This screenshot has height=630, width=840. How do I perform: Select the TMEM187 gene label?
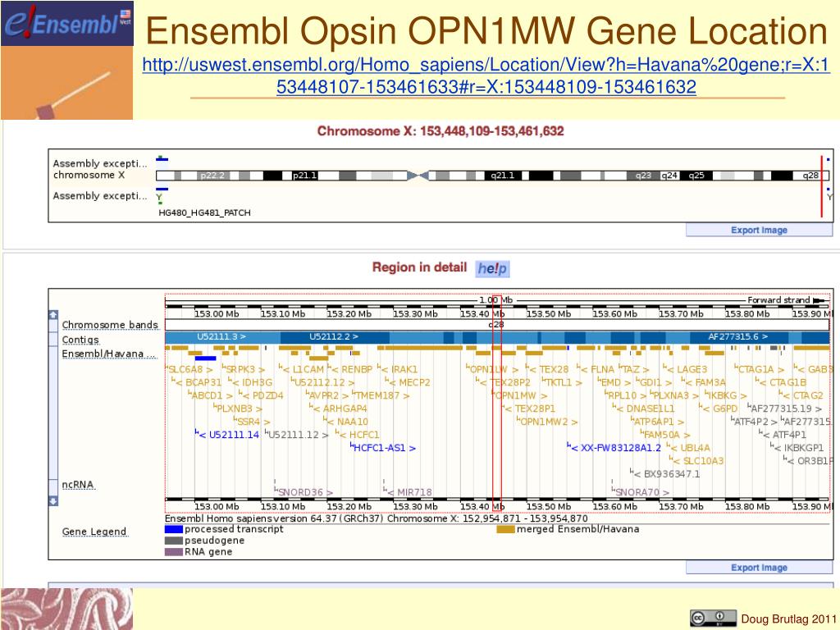click(381, 395)
